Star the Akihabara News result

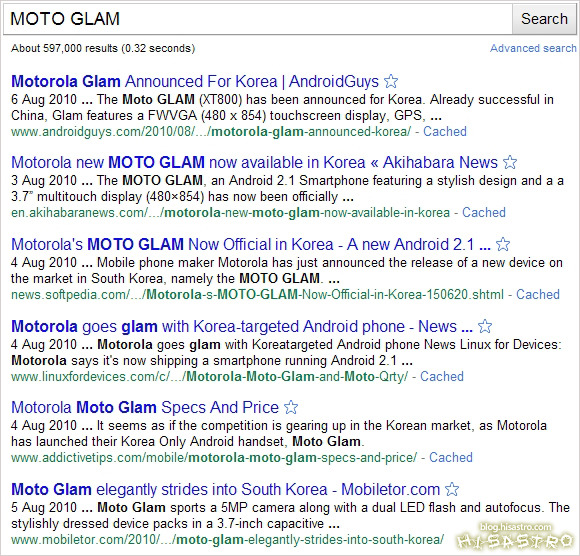pyautogui.click(x=510, y=162)
